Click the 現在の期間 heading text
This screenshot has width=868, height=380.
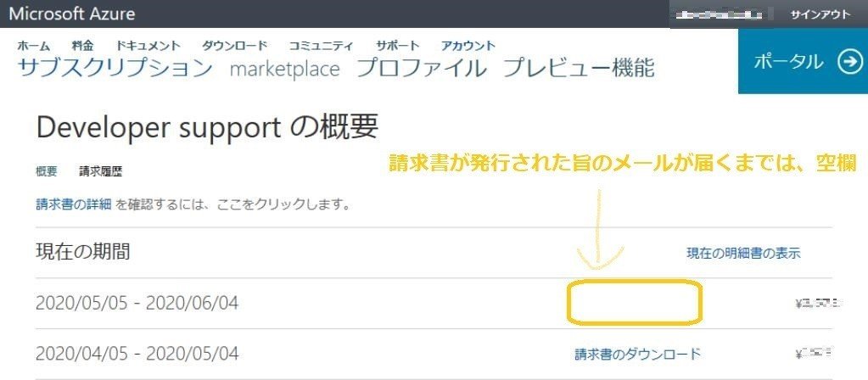point(83,252)
